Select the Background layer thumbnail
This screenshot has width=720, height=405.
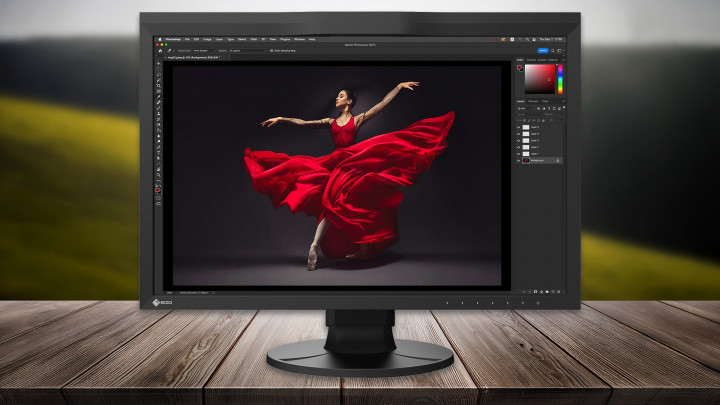point(526,160)
